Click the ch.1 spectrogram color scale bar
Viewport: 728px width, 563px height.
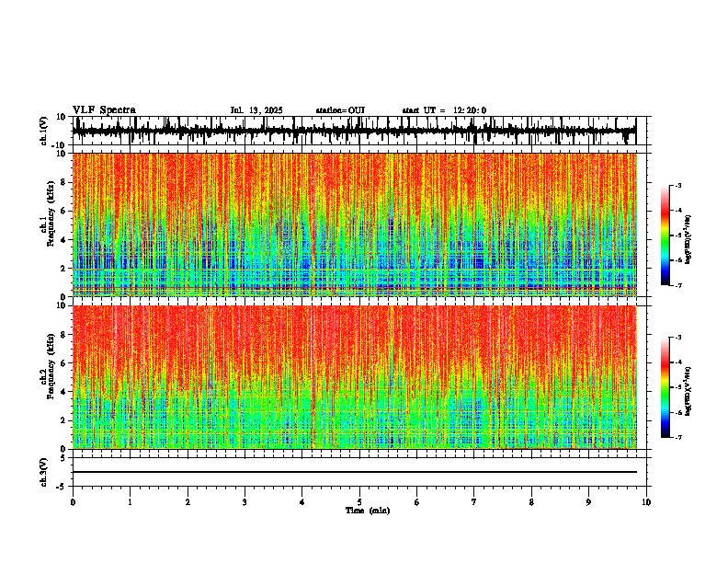665,236
